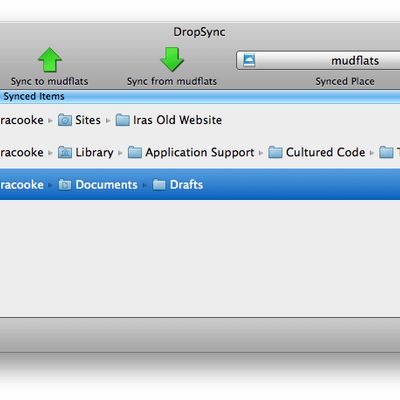Select the Iras Old Website path row
The height and width of the screenshot is (400, 400).
point(200,120)
